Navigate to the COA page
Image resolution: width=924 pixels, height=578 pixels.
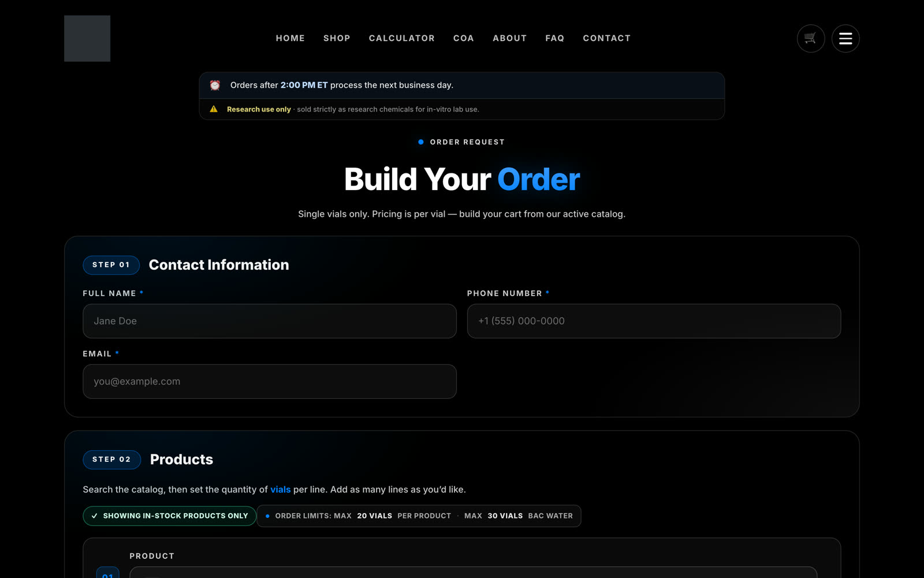464,38
